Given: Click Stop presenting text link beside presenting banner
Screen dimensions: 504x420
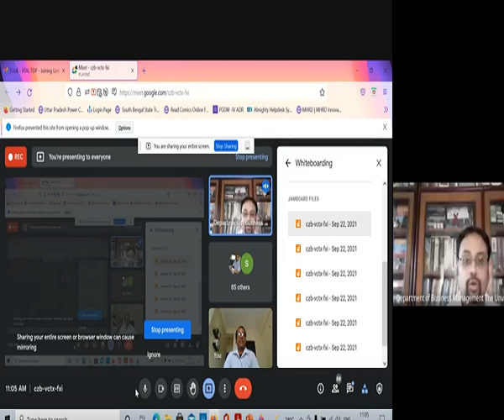Looking at the screenshot, I should 251,157.
